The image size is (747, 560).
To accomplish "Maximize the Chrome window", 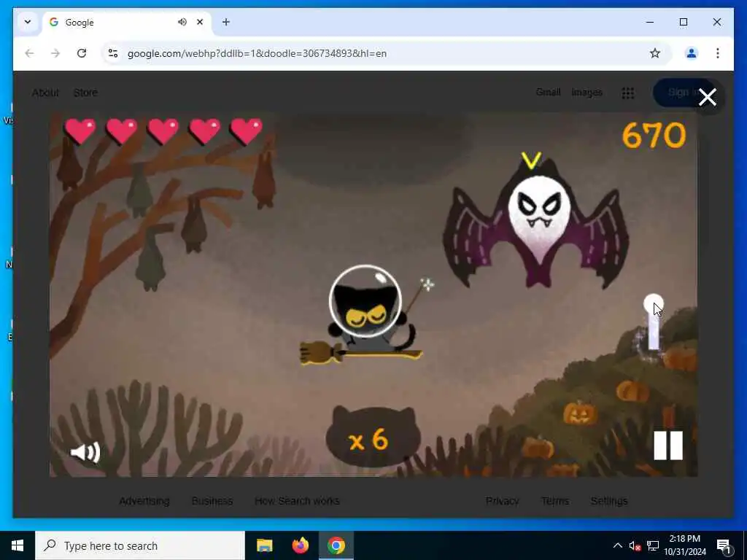I will point(683,22).
